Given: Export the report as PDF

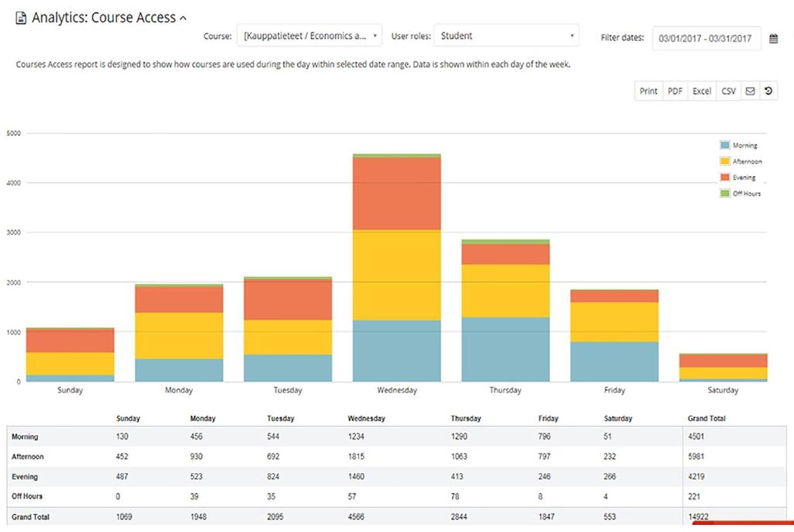Looking at the screenshot, I should coord(675,92).
